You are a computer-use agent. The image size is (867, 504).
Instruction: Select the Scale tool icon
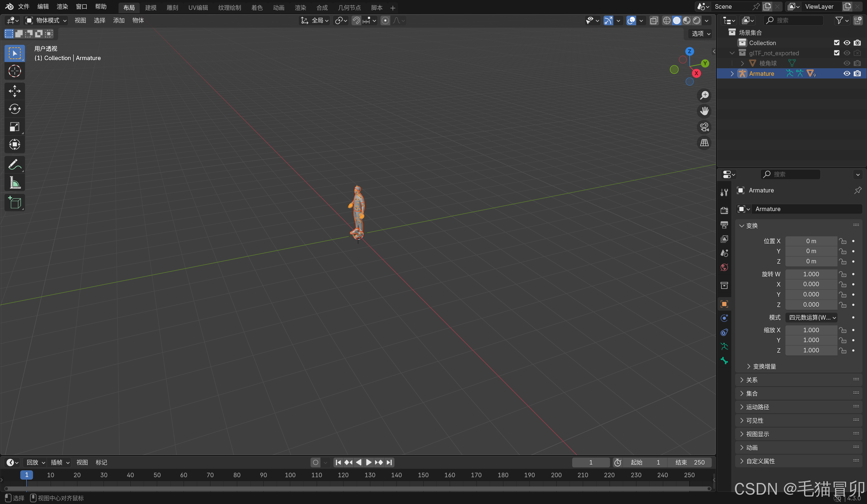14,127
